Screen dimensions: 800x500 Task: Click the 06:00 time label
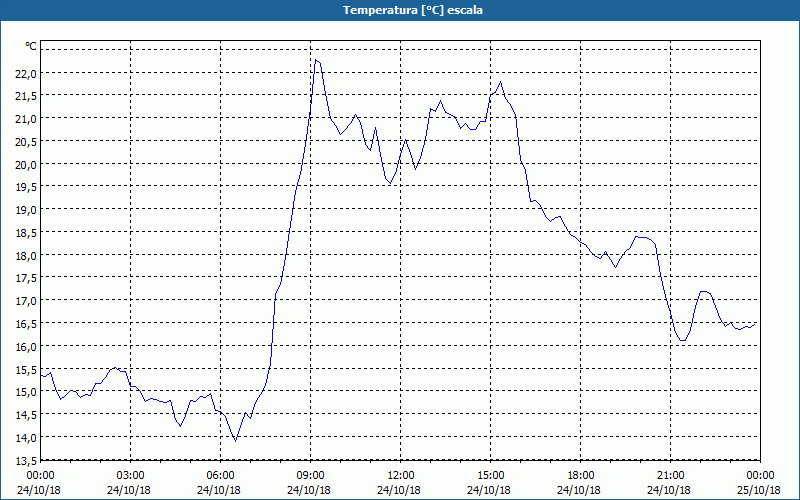pyautogui.click(x=220, y=476)
